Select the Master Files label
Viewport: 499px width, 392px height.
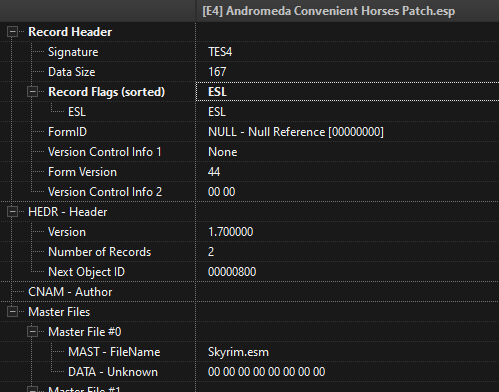[59, 312]
